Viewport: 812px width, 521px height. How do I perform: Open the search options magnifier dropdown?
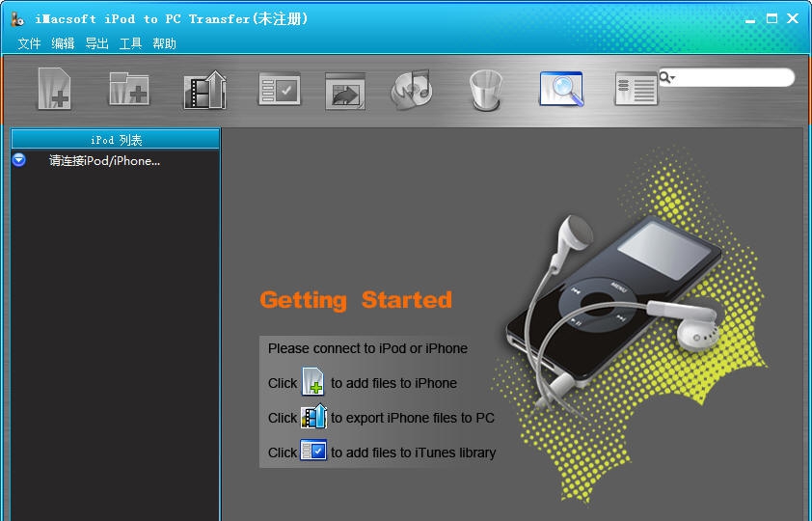tap(667, 78)
